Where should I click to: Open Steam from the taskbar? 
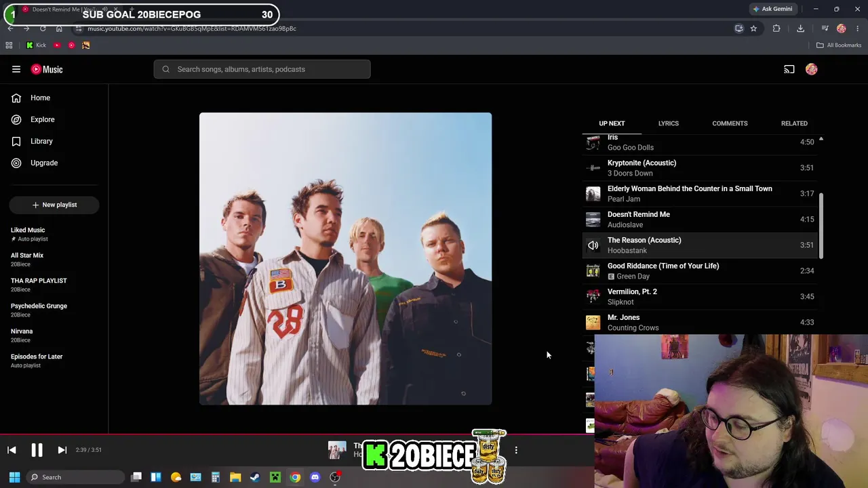click(x=255, y=477)
